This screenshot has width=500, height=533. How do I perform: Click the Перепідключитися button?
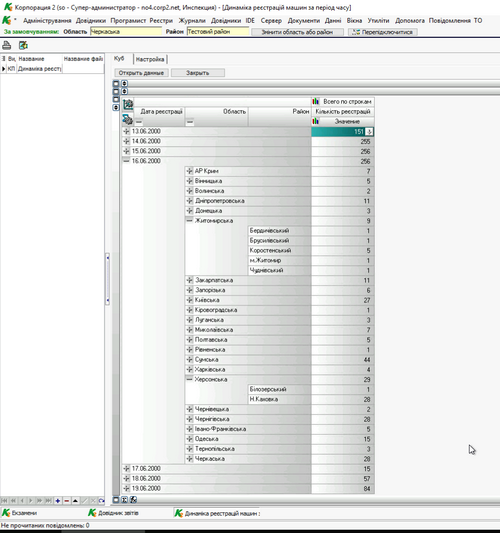coord(382,32)
